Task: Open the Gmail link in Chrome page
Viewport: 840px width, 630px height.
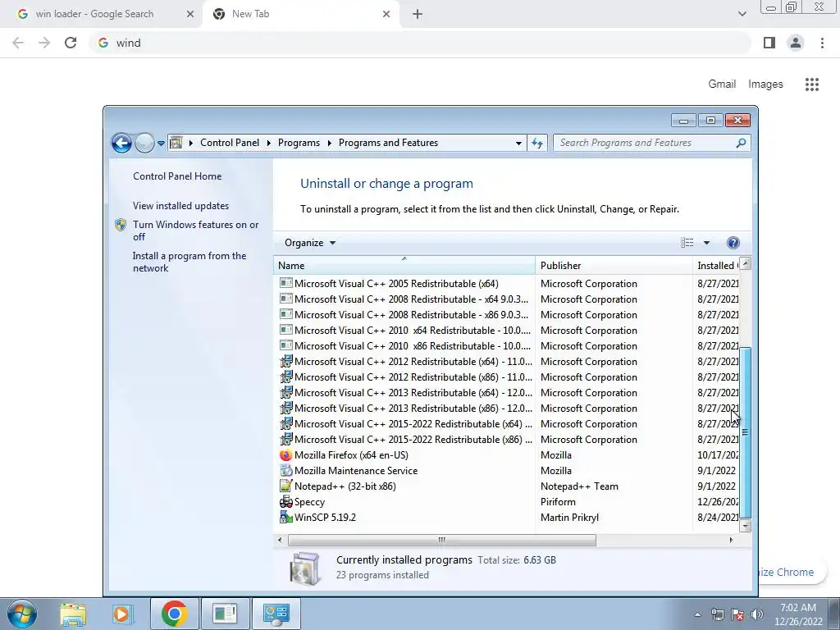Action: (722, 84)
